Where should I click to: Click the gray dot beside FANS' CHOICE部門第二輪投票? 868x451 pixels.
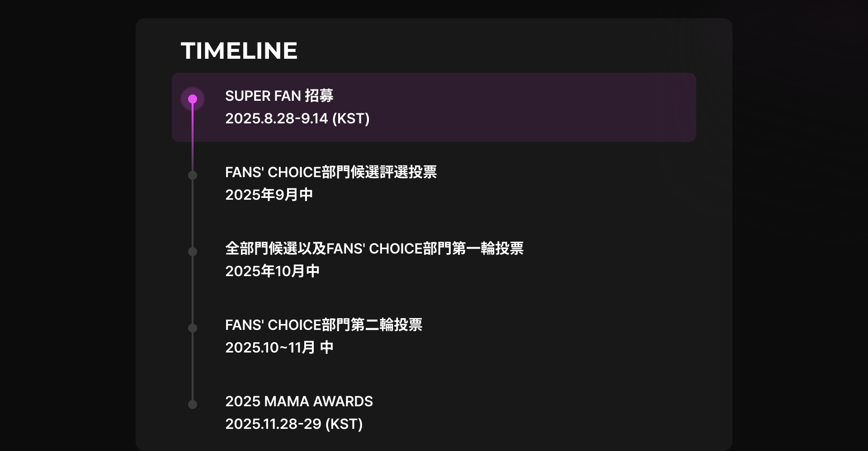tap(193, 328)
